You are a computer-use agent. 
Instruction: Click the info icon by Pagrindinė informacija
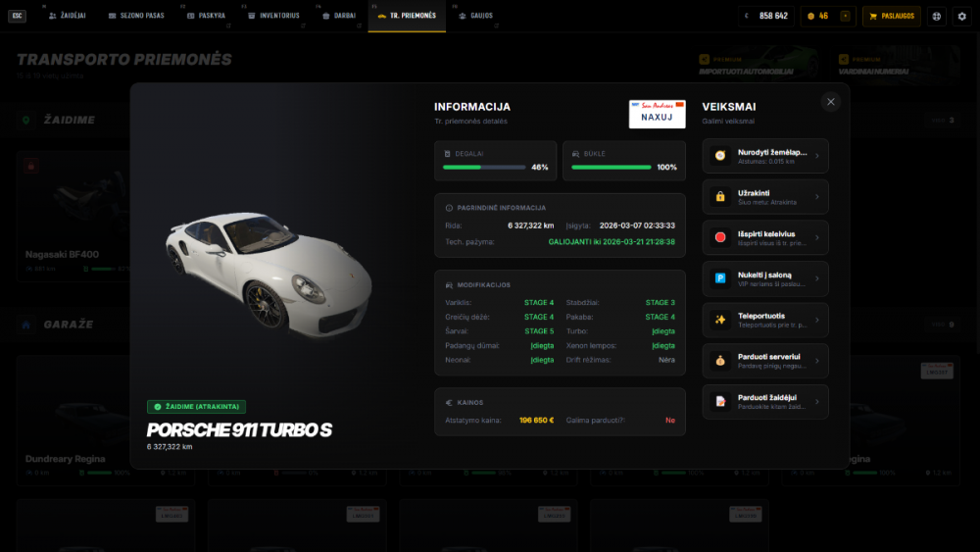(x=449, y=208)
